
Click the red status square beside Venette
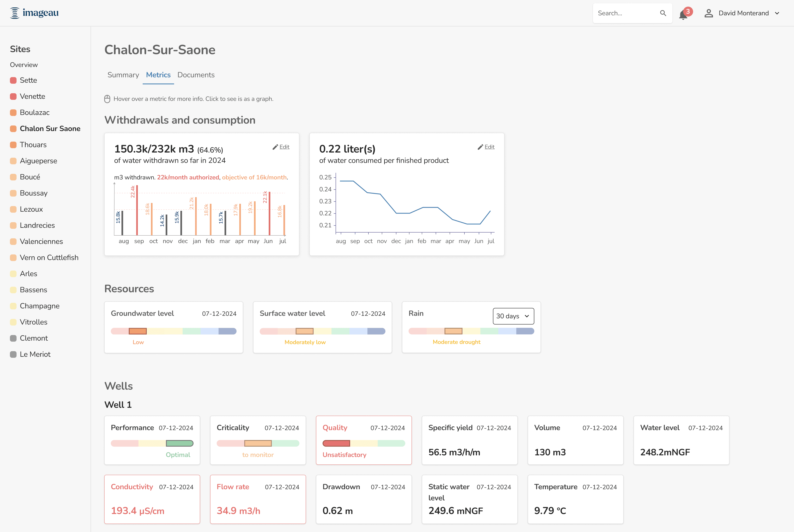[x=13, y=96]
